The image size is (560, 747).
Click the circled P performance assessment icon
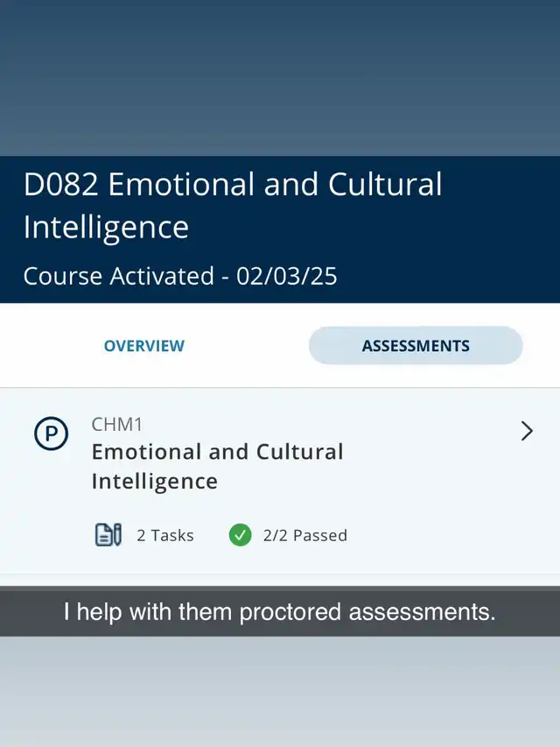coord(51,433)
